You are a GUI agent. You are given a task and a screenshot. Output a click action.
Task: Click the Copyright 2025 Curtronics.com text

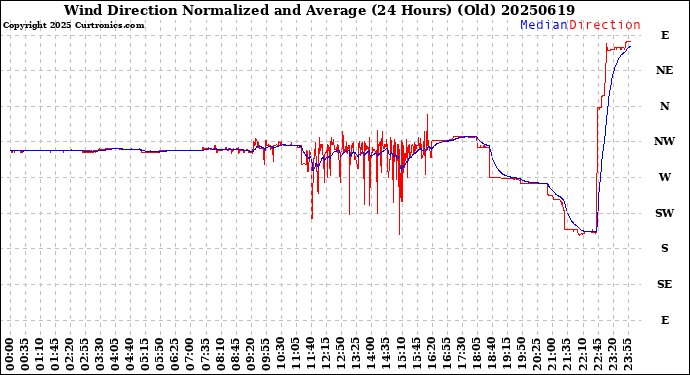point(73,25)
